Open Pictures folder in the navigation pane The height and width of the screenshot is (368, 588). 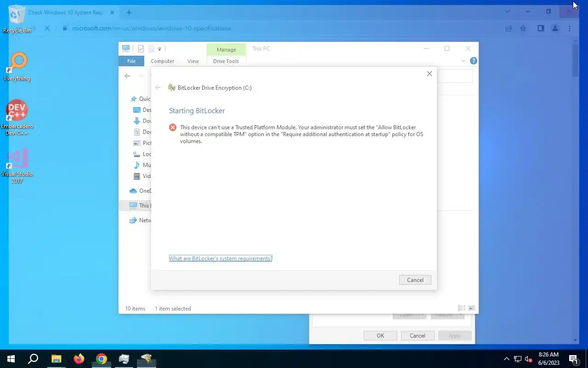point(142,143)
